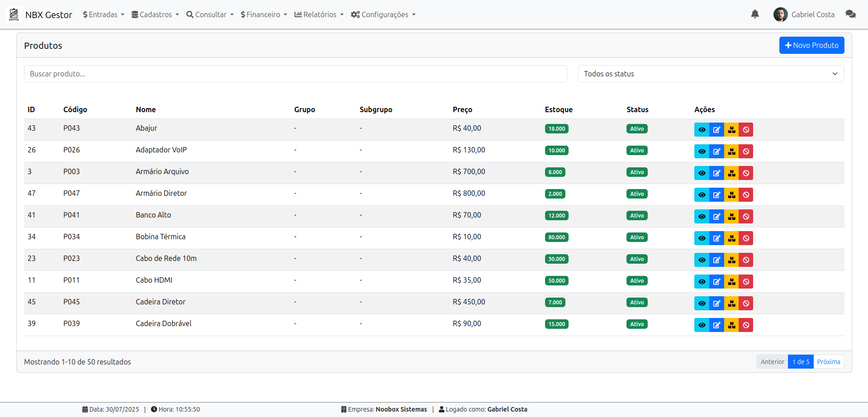Edit the Cabo HDMI product
Viewport: 868px width, 417px height.
[716, 282]
